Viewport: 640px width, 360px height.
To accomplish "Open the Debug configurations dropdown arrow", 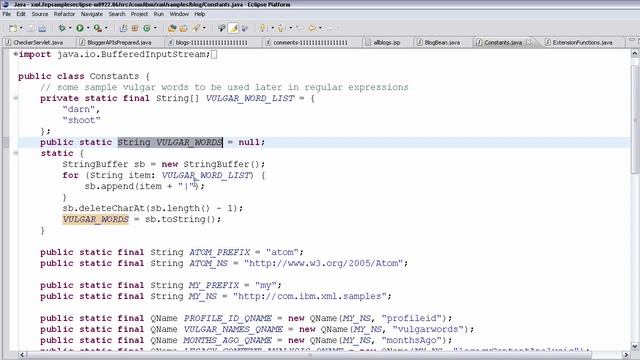I will point(70,28).
